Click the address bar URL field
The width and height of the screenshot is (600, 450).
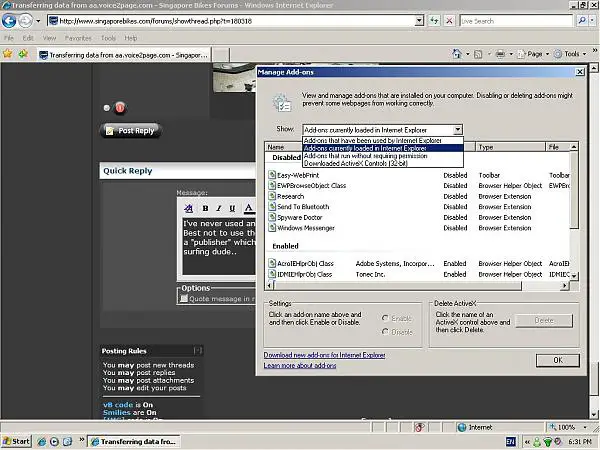[232, 21]
